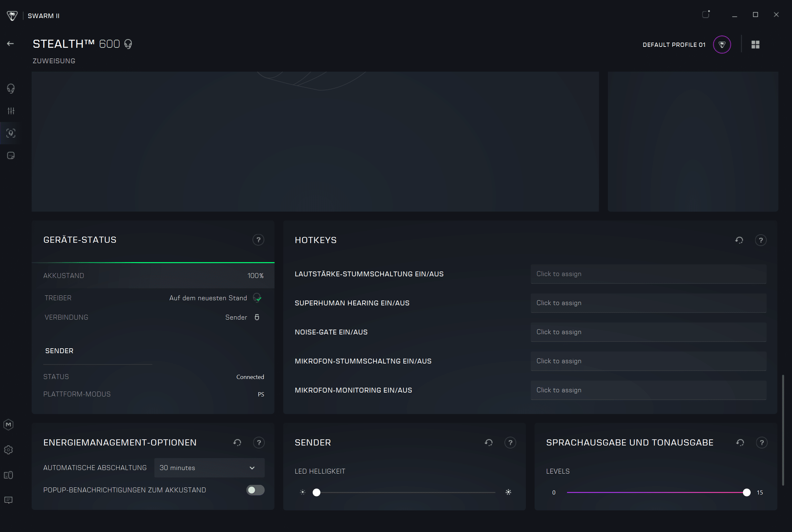Assign hotkey for Noise-Gate Ein/Aus
The image size is (792, 532).
tap(648, 332)
